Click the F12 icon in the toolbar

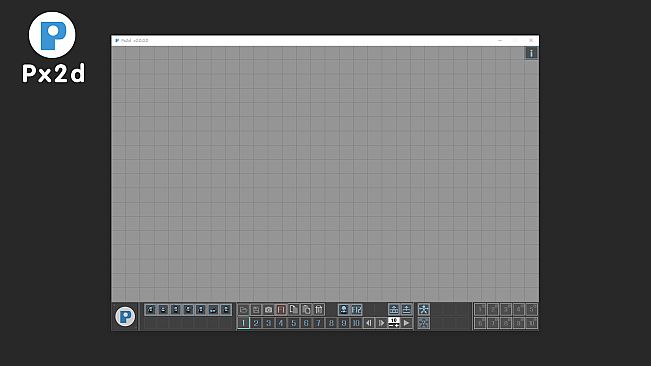(x=356, y=310)
